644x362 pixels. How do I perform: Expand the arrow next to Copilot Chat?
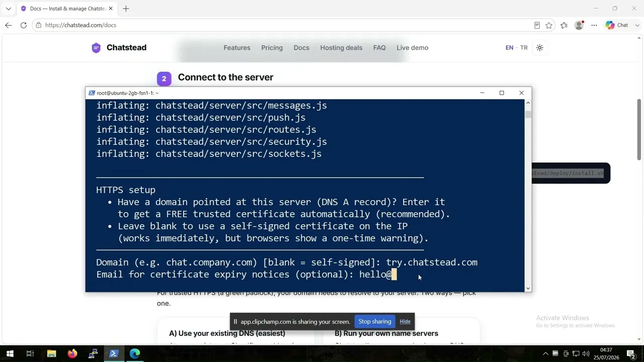(637, 25)
